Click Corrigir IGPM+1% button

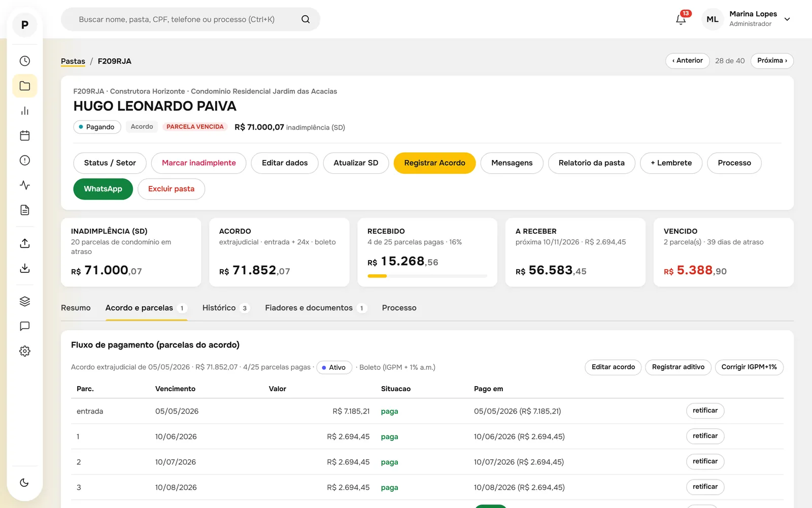[x=749, y=367]
